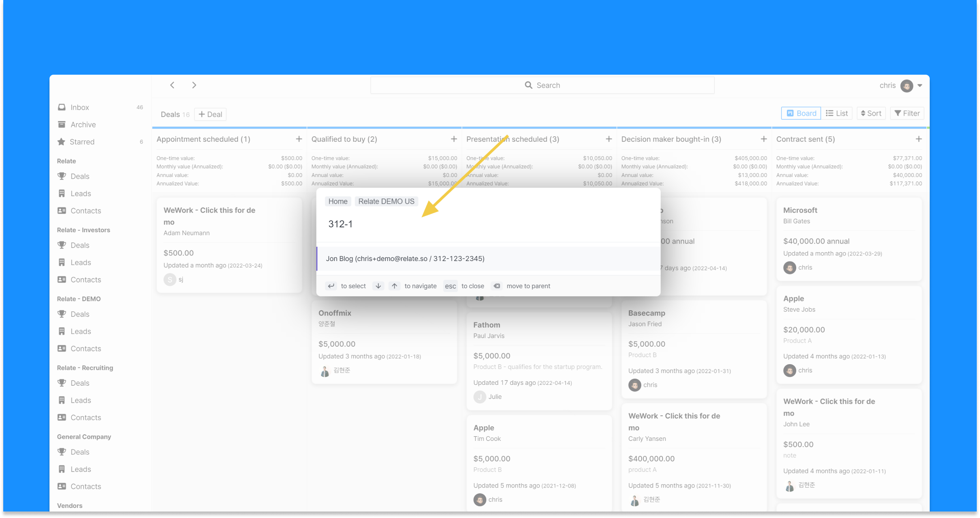Open the Onoffmix deal card

pyautogui.click(x=384, y=342)
